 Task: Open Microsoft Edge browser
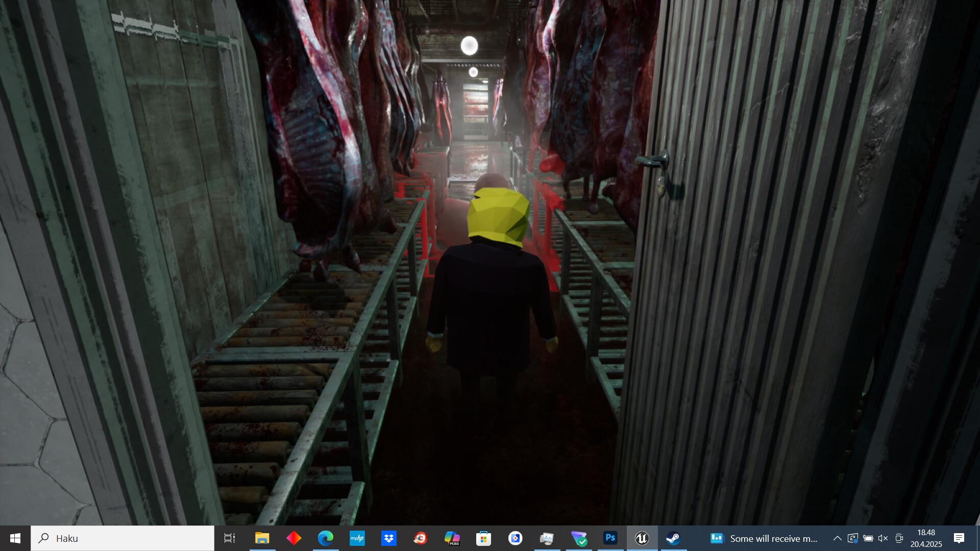(326, 538)
